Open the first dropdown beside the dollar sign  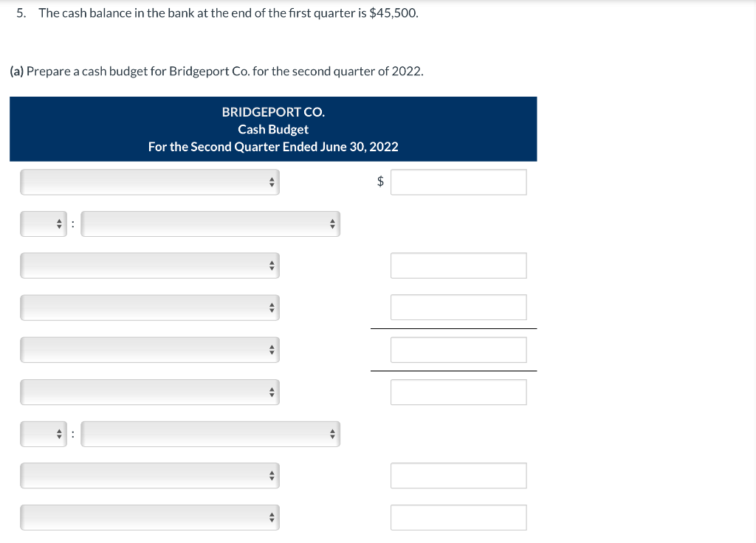[x=150, y=182]
